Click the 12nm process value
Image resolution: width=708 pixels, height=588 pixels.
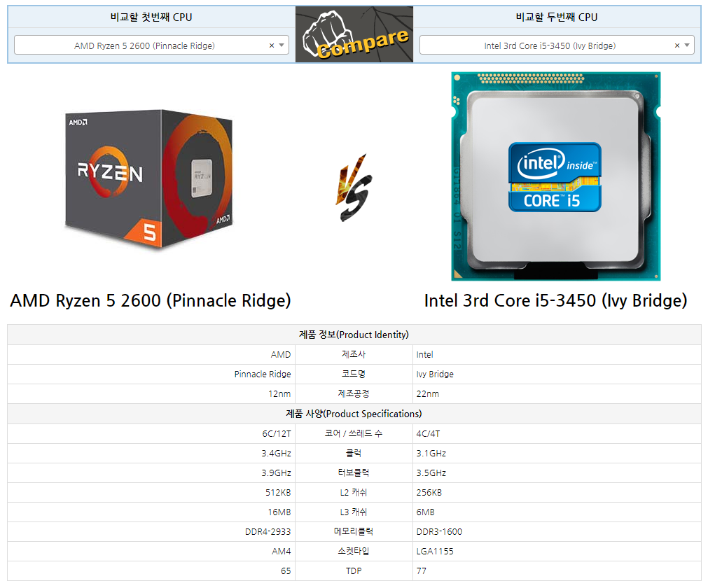[x=279, y=394]
